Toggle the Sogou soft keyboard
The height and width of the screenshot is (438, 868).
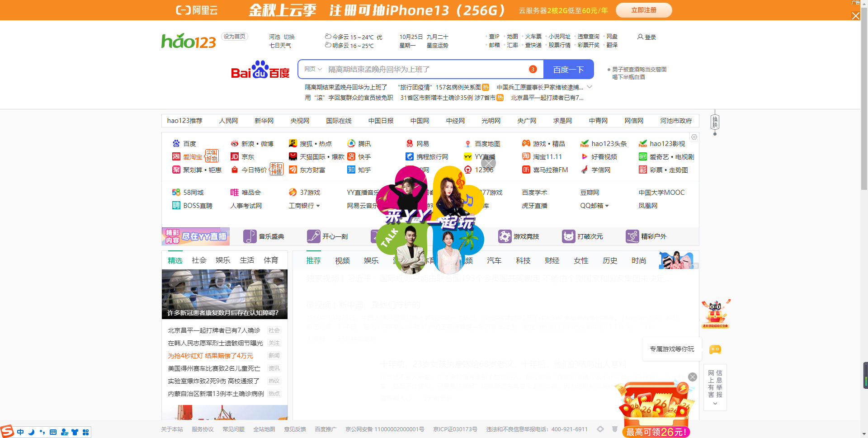point(53,432)
